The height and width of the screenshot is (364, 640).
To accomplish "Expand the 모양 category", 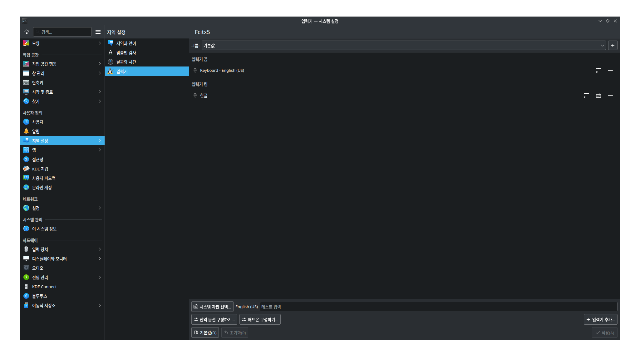I will [x=62, y=43].
